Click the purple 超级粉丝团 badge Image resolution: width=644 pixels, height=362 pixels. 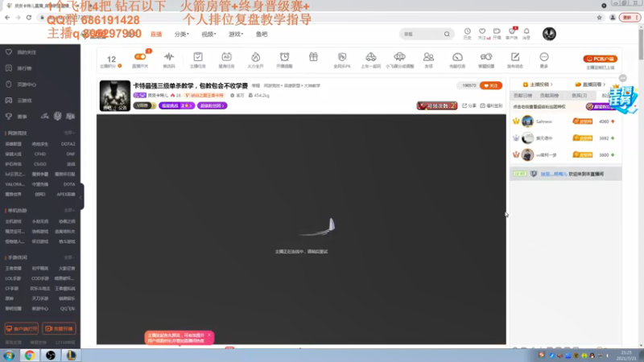[213, 106]
